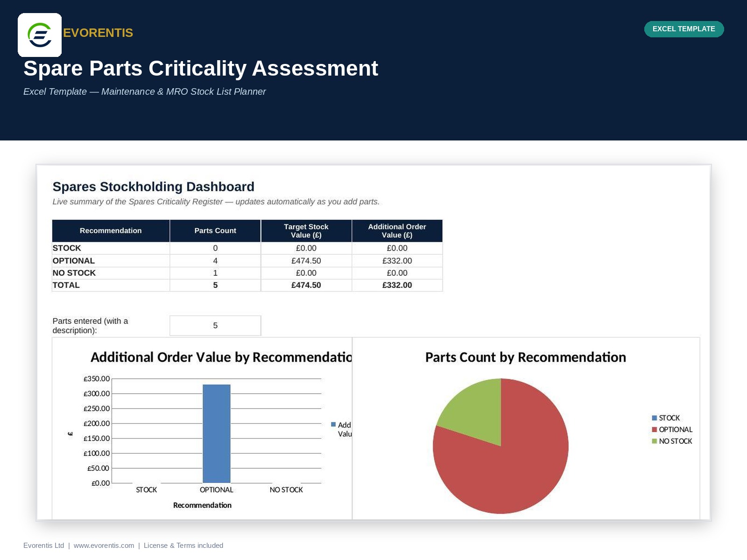Click the blue OPTIONAL bar in chart
The height and width of the screenshot is (560, 747).
pos(217,434)
